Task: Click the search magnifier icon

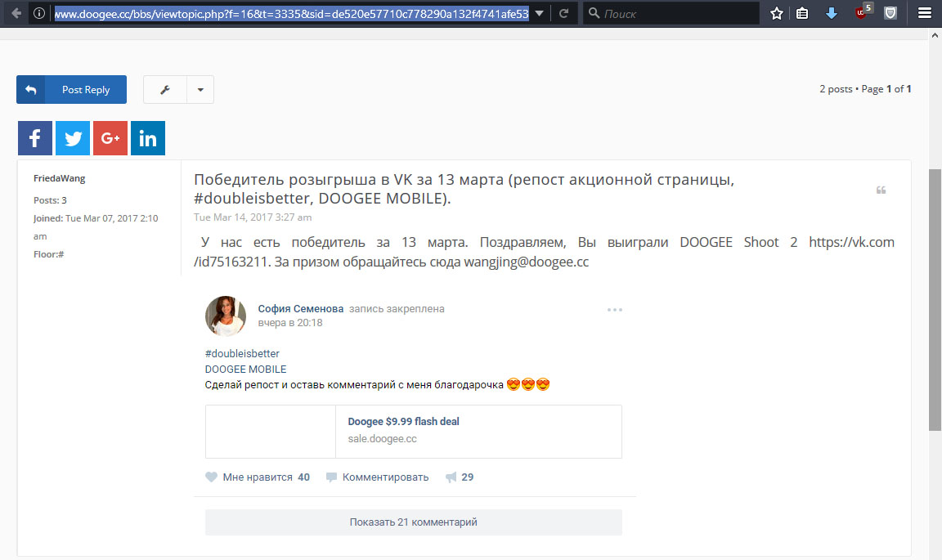Action: (594, 12)
